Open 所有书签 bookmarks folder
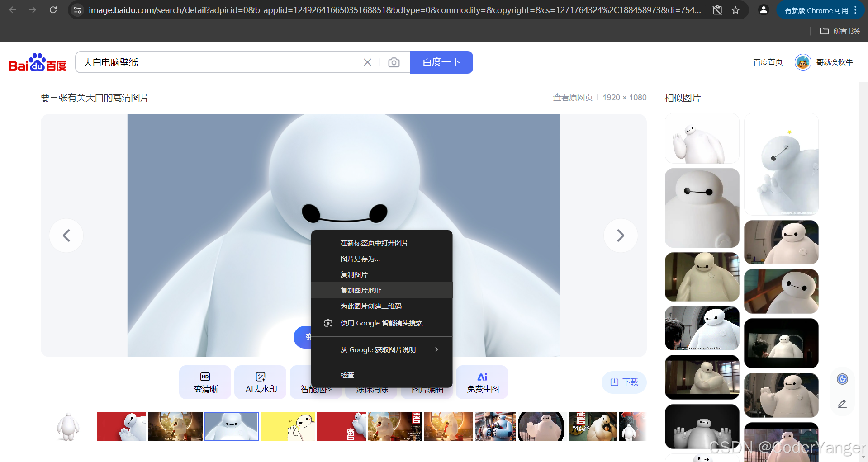The width and height of the screenshot is (868, 462). tap(840, 31)
